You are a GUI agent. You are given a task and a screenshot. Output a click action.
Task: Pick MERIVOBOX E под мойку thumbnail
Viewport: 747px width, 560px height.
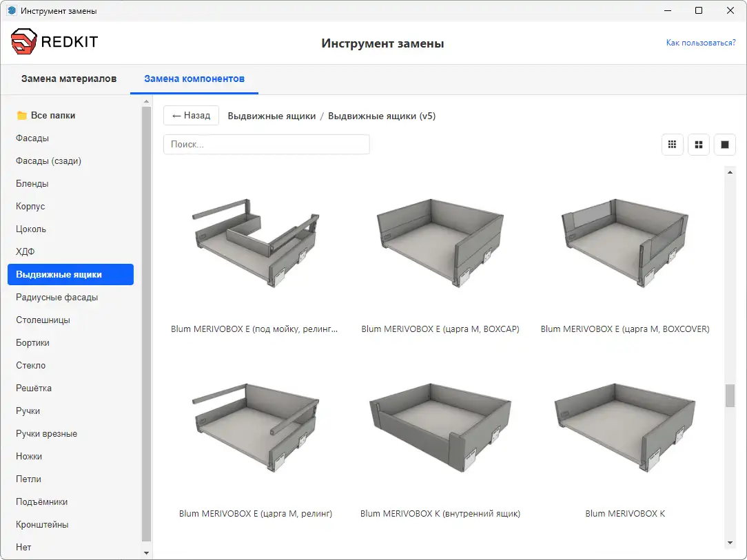click(x=256, y=242)
